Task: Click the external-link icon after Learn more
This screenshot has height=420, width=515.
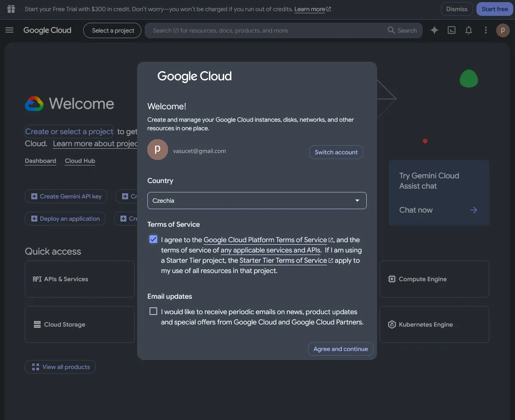Action: click(x=329, y=9)
